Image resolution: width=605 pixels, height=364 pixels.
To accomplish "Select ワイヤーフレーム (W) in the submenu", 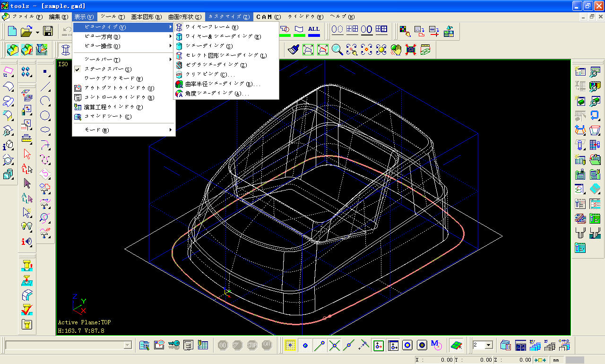I will (x=226, y=27).
